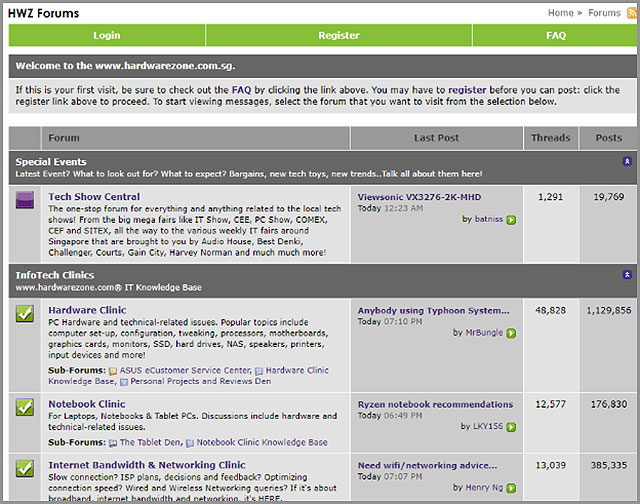Open the Login tab
This screenshot has width=640, height=504.
tap(107, 35)
